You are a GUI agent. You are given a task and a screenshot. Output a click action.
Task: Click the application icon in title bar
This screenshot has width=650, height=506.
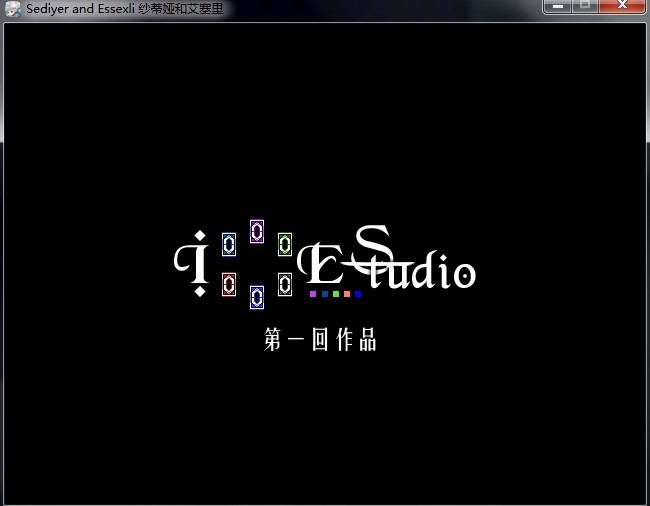13,9
